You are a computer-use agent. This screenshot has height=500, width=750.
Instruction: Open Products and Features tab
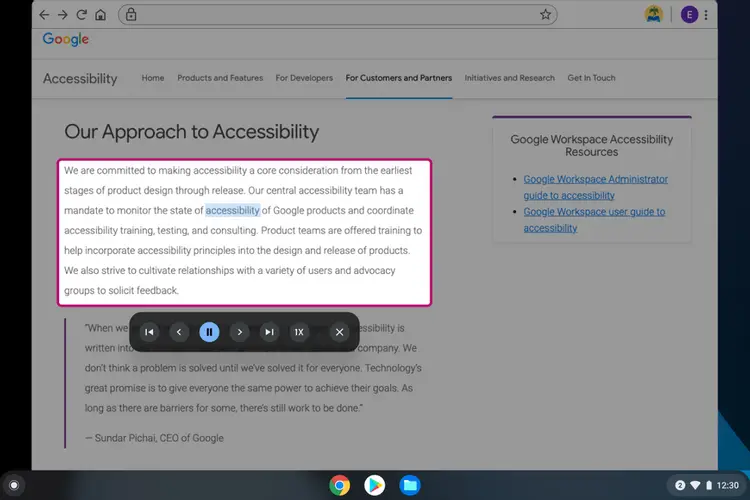[x=220, y=78]
